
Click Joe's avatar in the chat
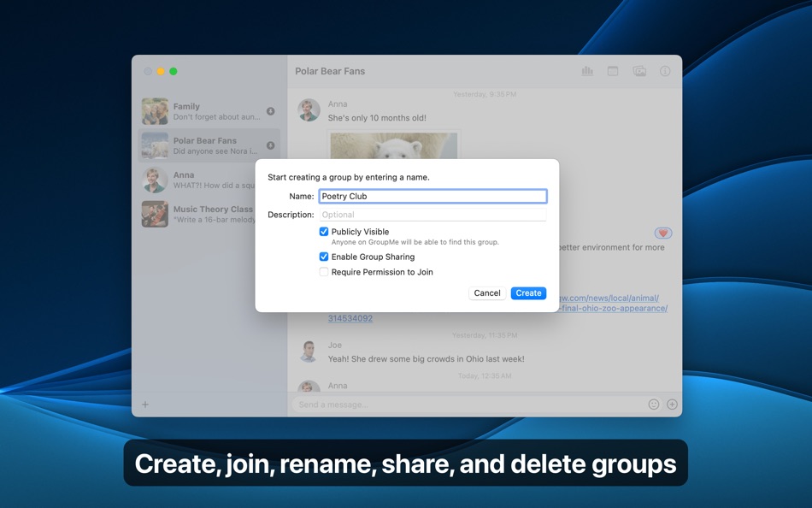(x=309, y=351)
